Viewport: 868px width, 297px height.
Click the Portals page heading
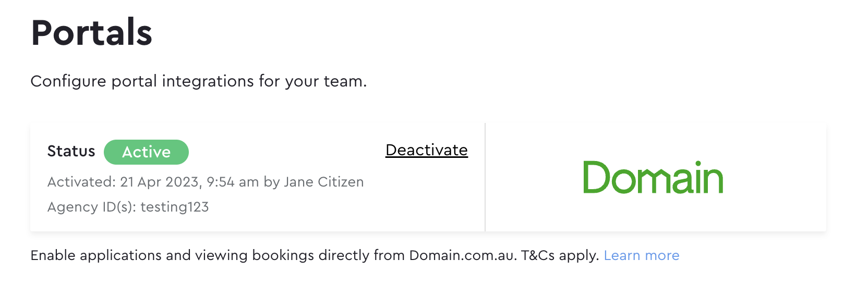click(x=91, y=33)
